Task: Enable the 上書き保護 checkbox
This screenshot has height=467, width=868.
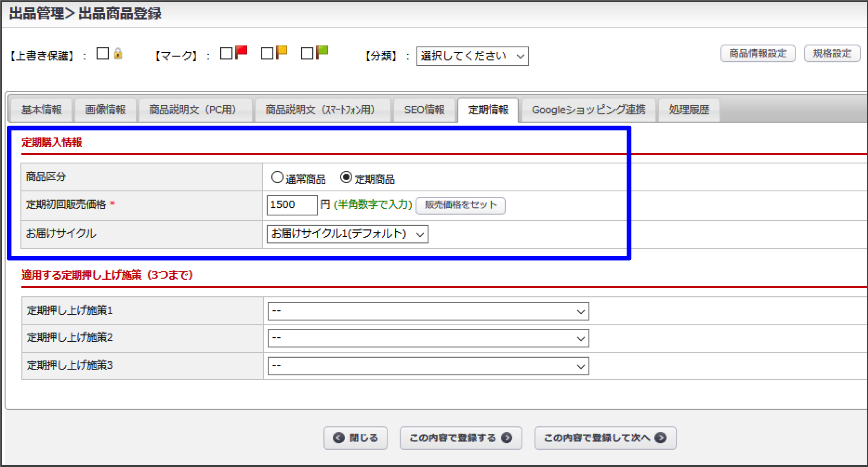Action: pos(102,54)
